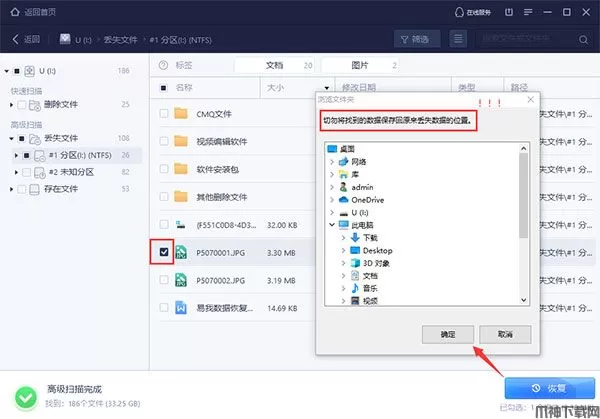Click the search magnifier icon
This screenshot has height=419, width=600.
pos(583,39)
